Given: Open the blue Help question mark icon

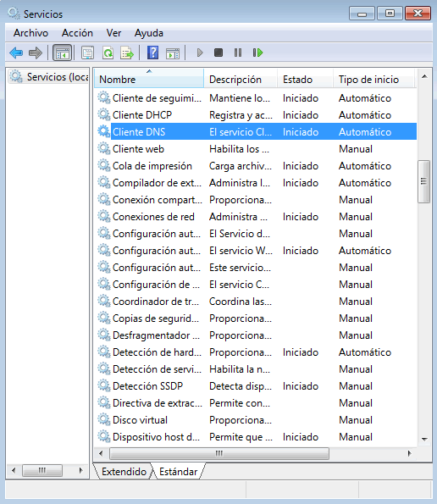Looking at the screenshot, I should 152,53.
